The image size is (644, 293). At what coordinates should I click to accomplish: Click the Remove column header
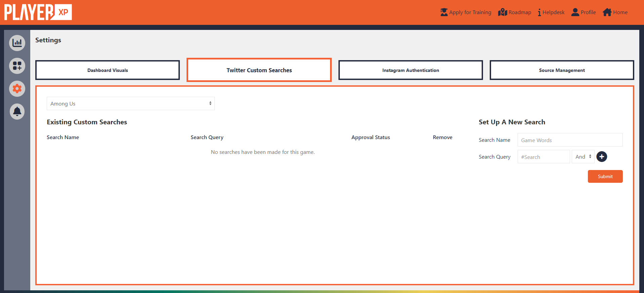(x=443, y=137)
